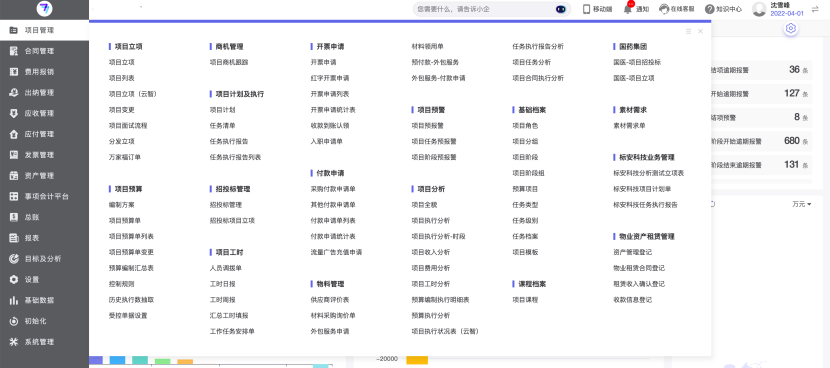Click the blue dashboard settings gear icon
Image resolution: width=830 pixels, height=368 pixels.
point(791,29)
